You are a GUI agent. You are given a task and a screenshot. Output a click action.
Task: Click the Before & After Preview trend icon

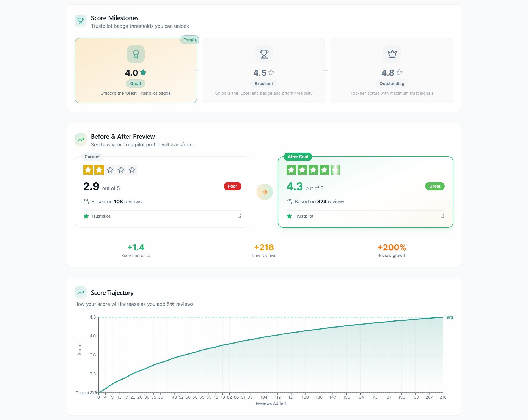(x=81, y=140)
